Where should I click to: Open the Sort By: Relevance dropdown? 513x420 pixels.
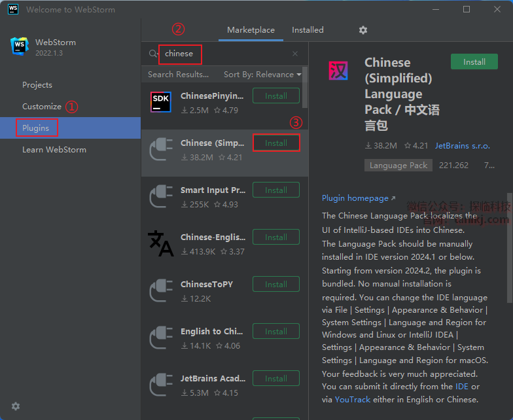click(x=262, y=75)
